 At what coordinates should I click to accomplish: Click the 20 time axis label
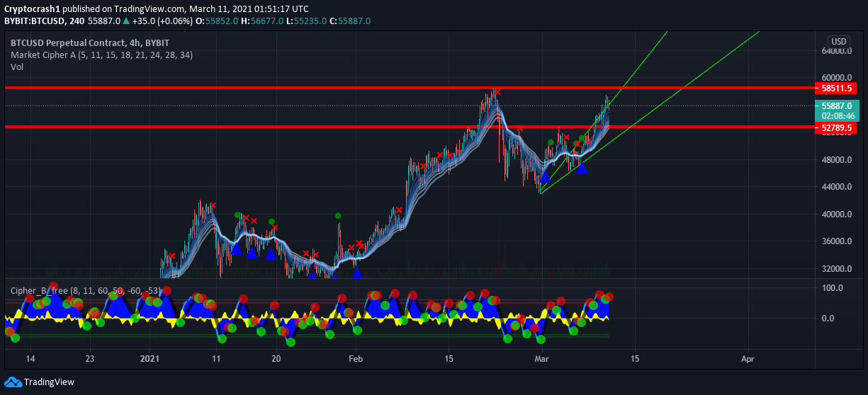click(x=276, y=359)
